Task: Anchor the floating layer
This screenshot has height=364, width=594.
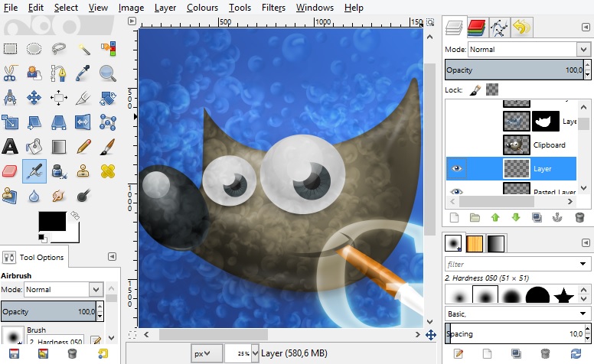Action: 557,218
